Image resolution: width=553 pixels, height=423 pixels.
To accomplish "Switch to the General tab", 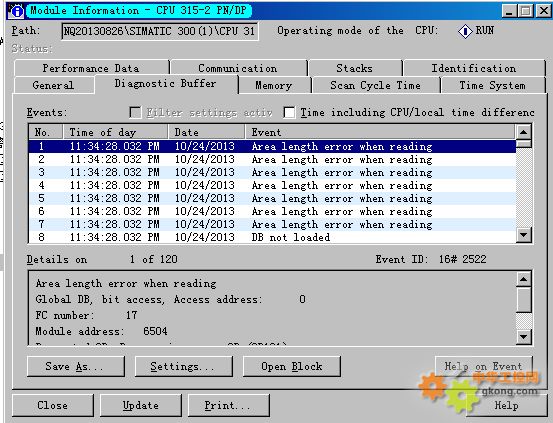I will point(53,85).
